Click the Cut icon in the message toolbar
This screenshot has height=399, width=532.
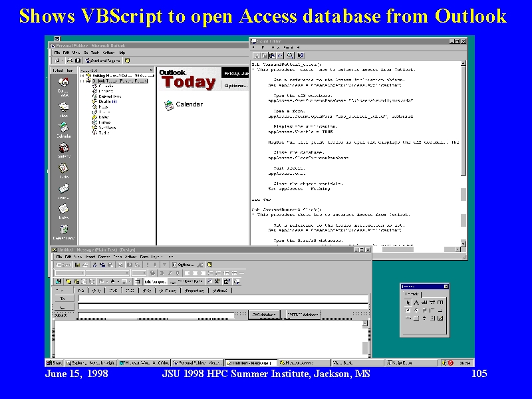tap(94, 265)
